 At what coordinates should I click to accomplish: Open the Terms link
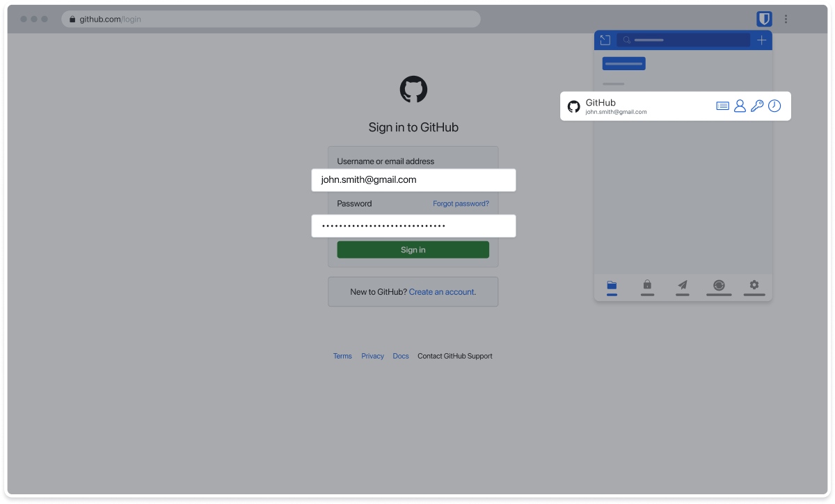tap(342, 356)
